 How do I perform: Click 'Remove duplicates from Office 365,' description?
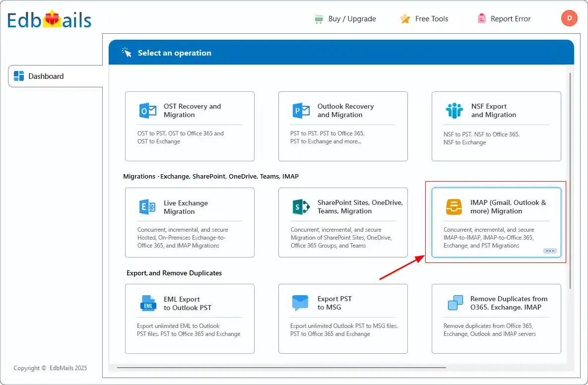[x=488, y=326]
